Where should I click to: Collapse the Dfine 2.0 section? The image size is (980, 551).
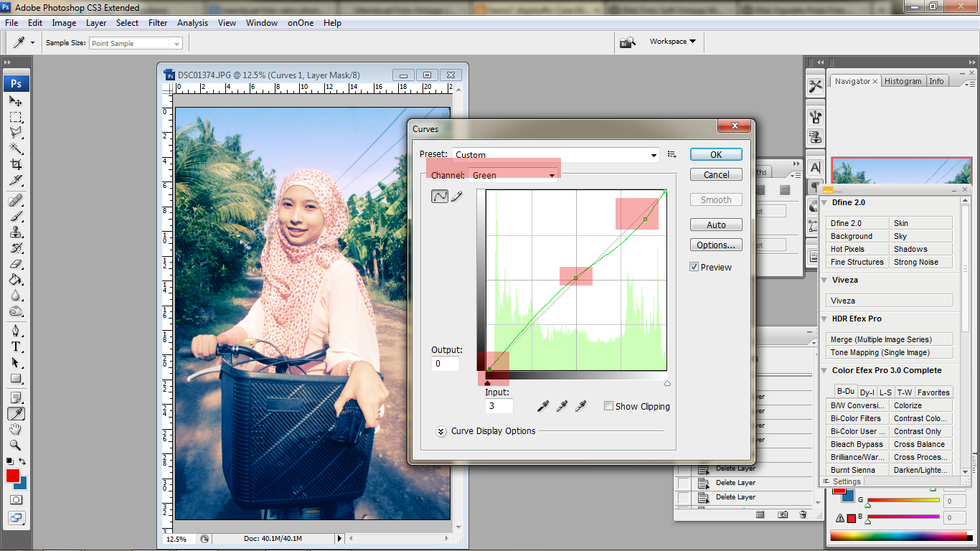point(826,203)
